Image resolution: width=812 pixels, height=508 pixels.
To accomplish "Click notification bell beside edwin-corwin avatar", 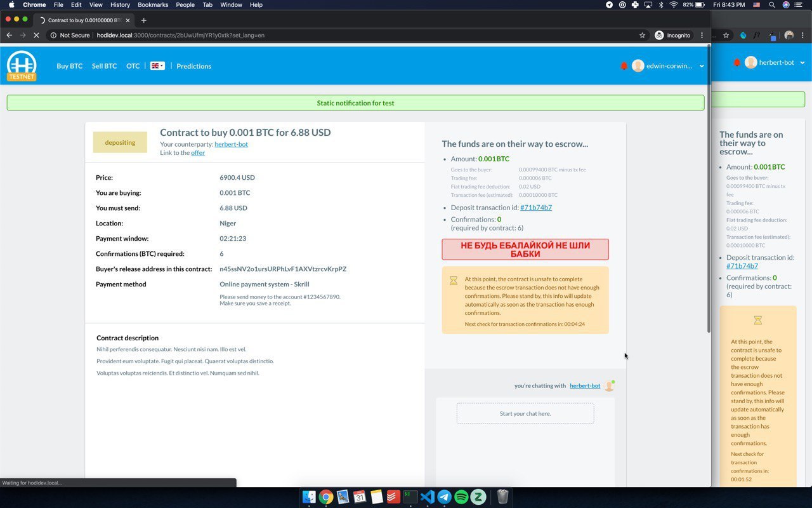I will [624, 66].
